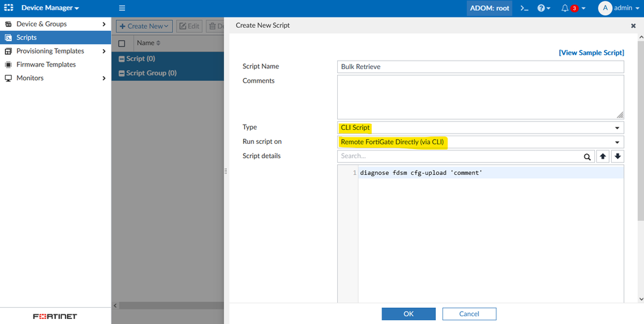Cancel the new script dialog
The width and height of the screenshot is (644, 324).
[469, 314]
